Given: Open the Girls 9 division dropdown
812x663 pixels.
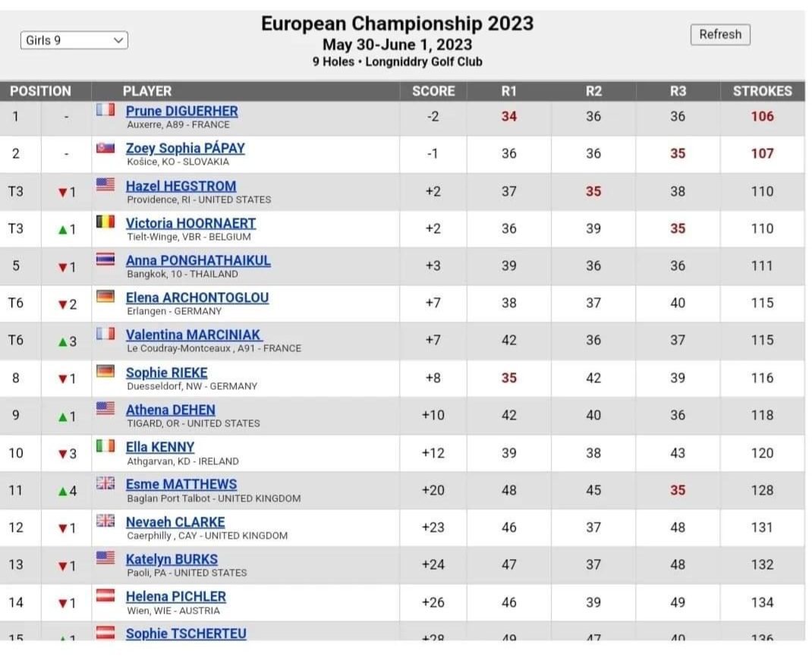Looking at the screenshot, I should pos(74,40).
